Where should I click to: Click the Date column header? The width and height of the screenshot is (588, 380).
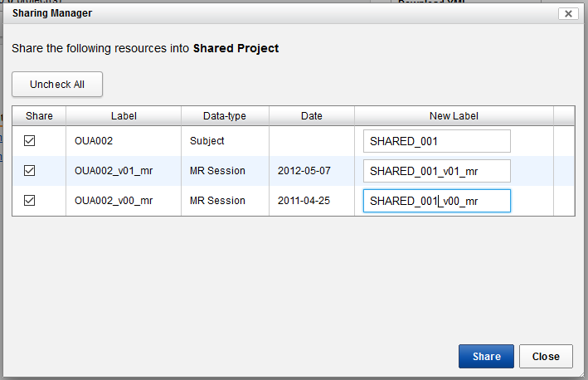coord(312,116)
